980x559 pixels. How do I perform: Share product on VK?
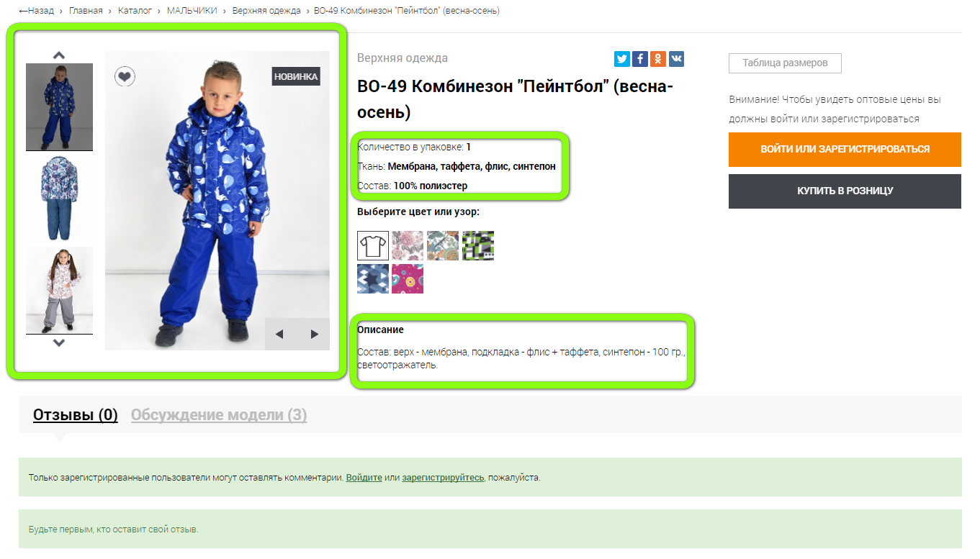(676, 59)
